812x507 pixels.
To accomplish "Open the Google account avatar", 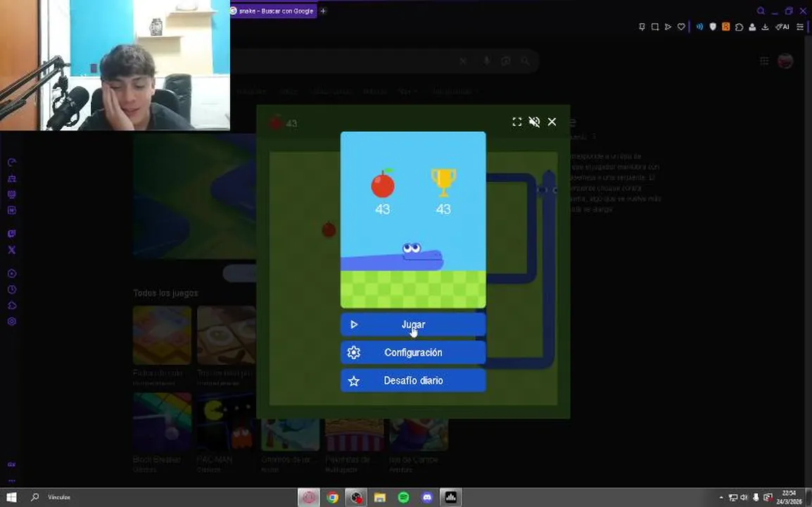I will [x=785, y=61].
